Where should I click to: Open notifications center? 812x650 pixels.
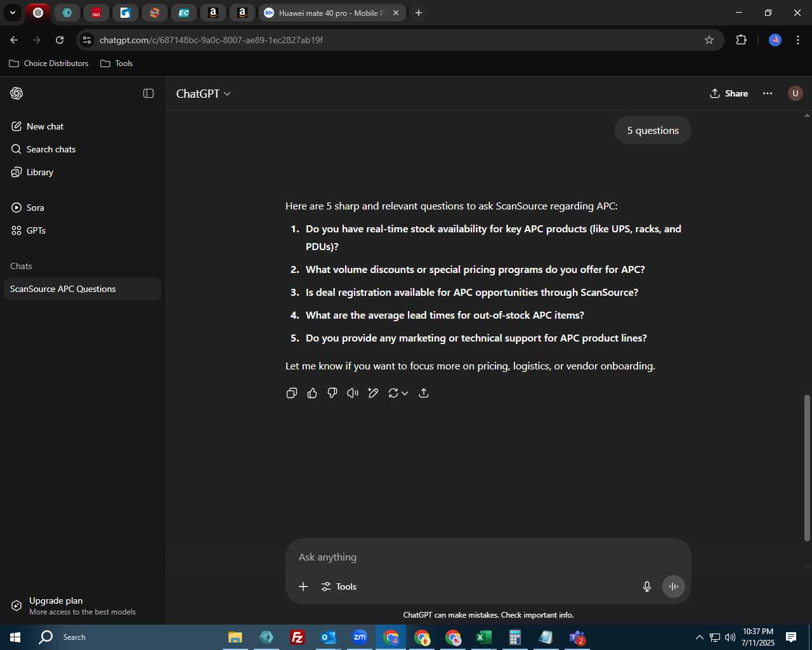click(x=791, y=637)
